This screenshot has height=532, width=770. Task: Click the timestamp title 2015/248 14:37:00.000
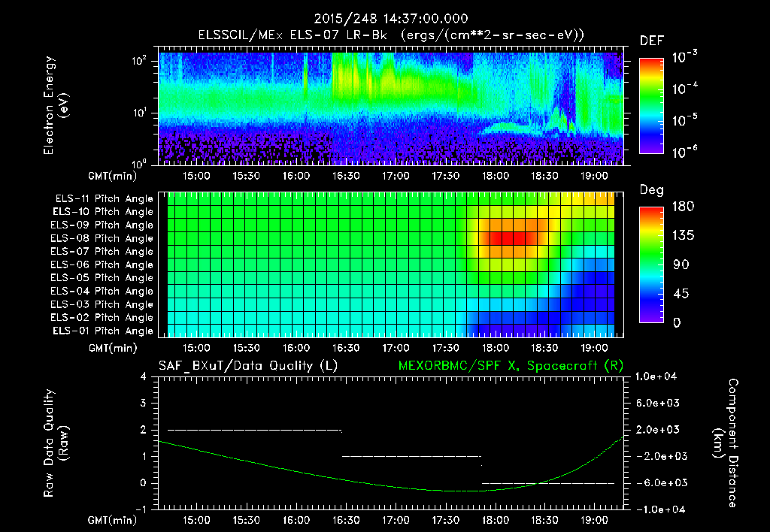click(x=391, y=19)
